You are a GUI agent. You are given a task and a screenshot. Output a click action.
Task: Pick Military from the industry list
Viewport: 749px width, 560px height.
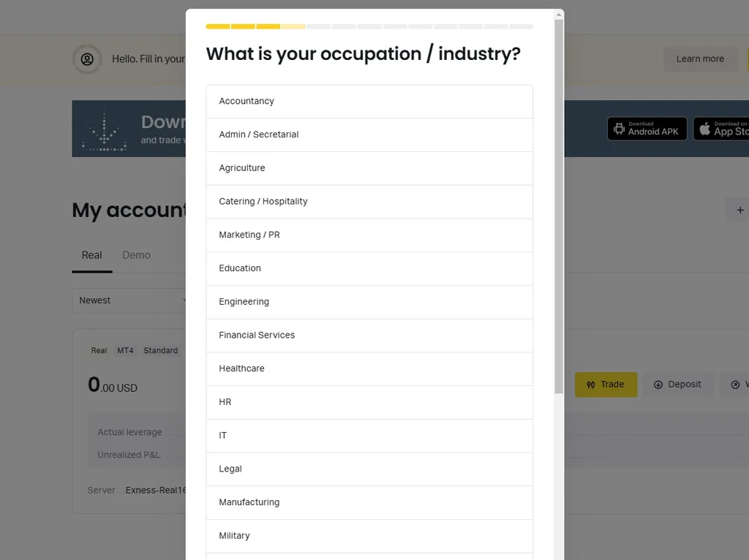point(369,535)
